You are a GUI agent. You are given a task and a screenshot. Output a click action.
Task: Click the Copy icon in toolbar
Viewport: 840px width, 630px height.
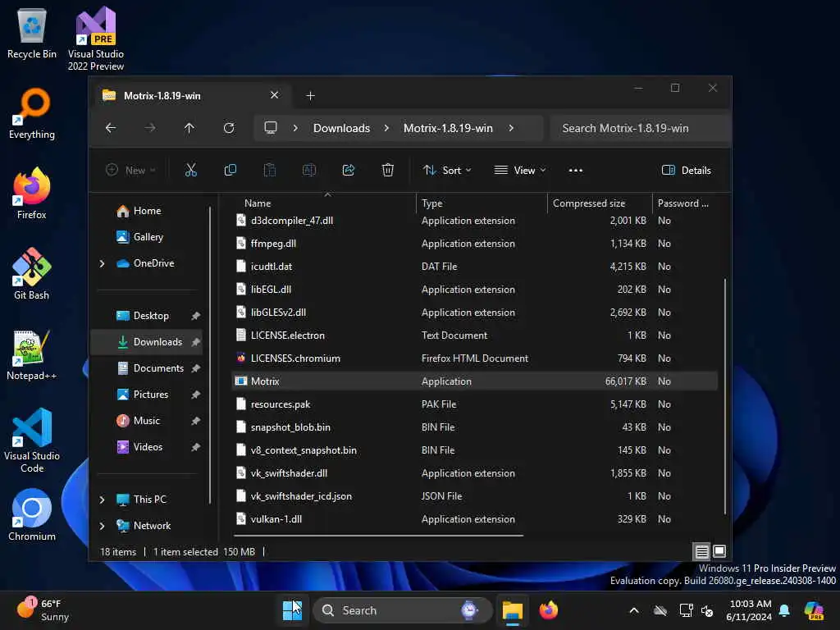tap(231, 171)
